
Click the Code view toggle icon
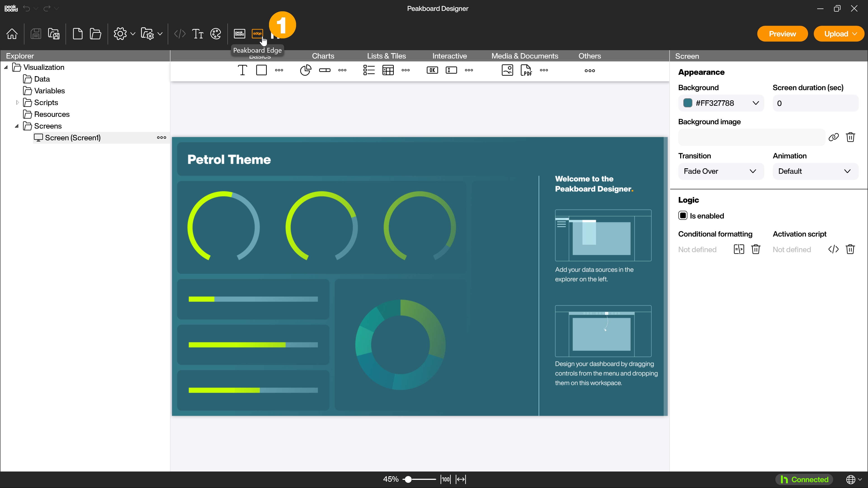point(179,33)
